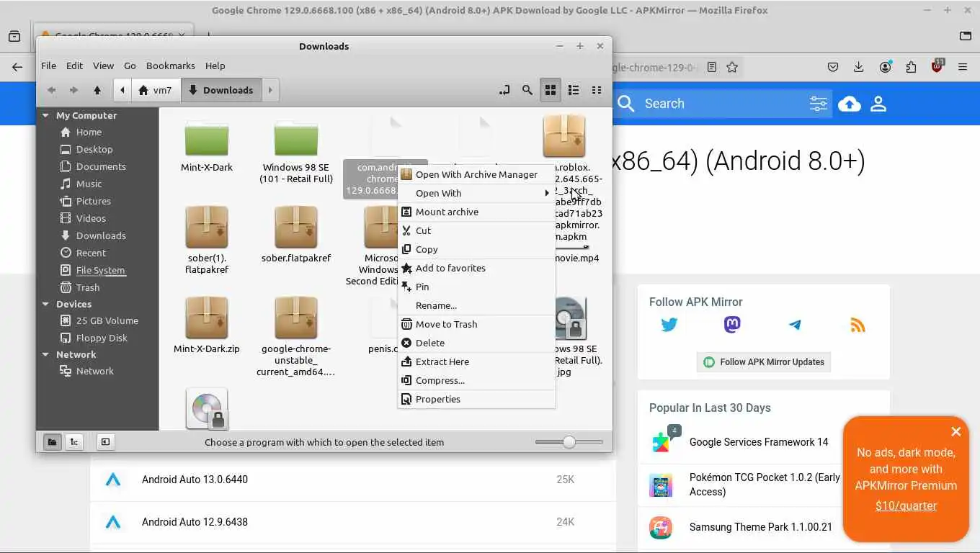This screenshot has width=980, height=553.
Task: Select Add to favorites
Action: coord(476,268)
